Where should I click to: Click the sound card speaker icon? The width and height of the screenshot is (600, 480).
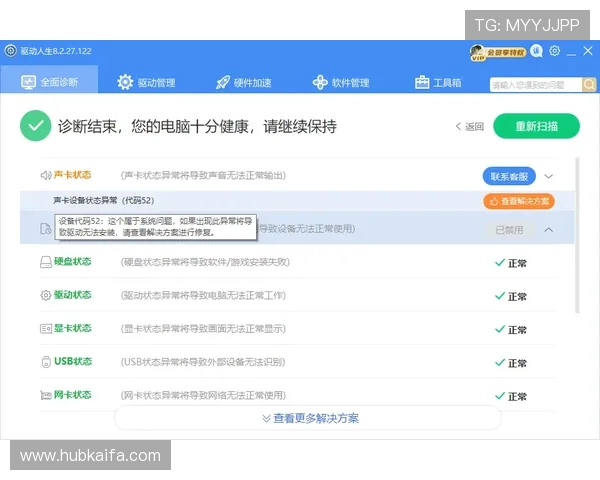point(46,175)
